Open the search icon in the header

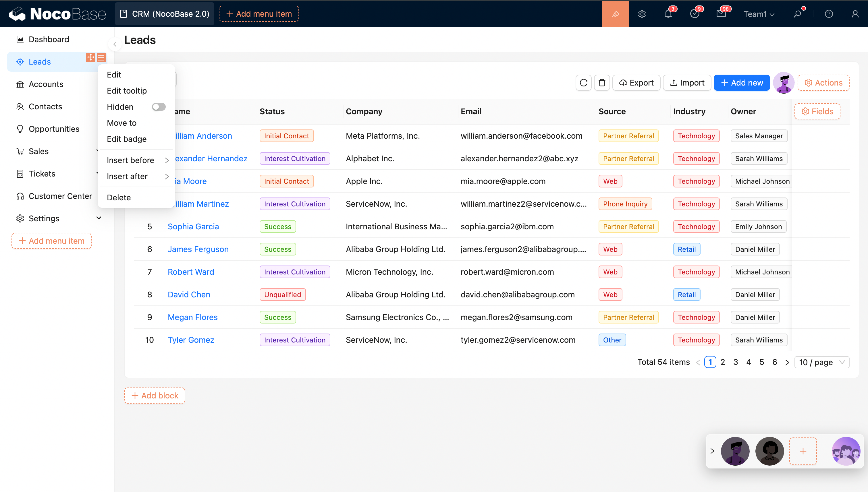click(x=797, y=14)
